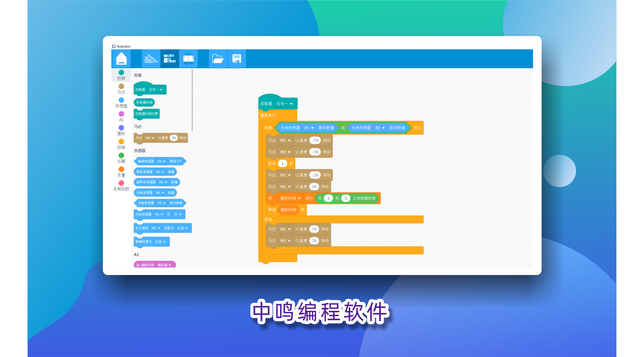Image resolution: width=644 pixels, height=357 pixels.
Task: Open P1 dropdown in 超声波传感器 block
Action: click(163, 182)
